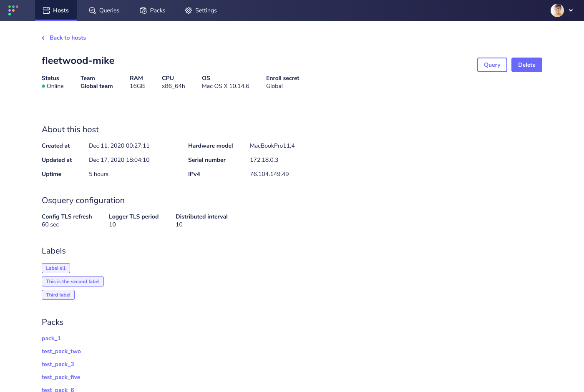Click the Delete button
This screenshot has height=392, width=584.
pyautogui.click(x=527, y=65)
